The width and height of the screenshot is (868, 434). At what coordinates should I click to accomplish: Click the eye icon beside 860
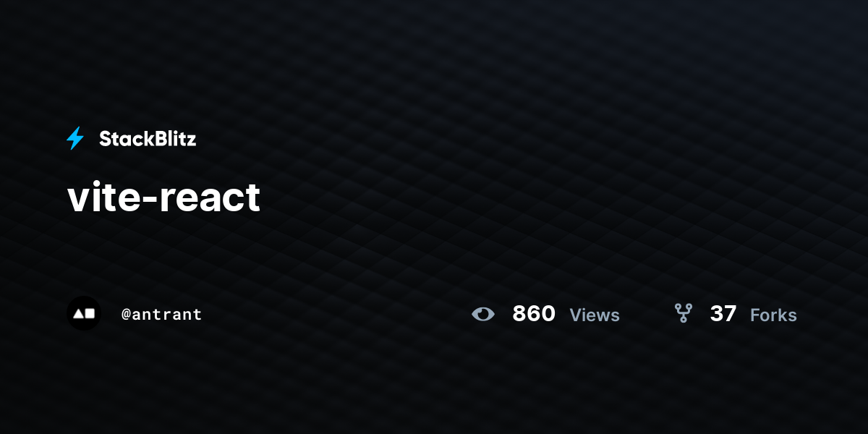[x=483, y=314]
